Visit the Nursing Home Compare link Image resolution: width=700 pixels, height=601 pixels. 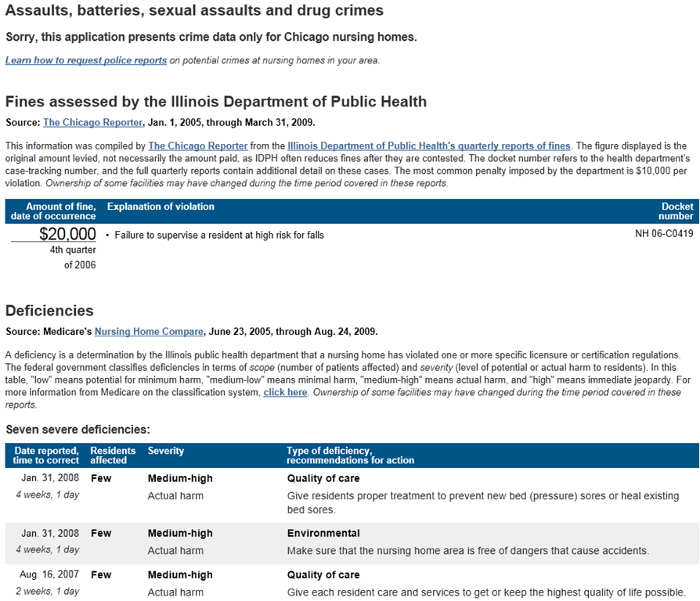click(x=149, y=332)
